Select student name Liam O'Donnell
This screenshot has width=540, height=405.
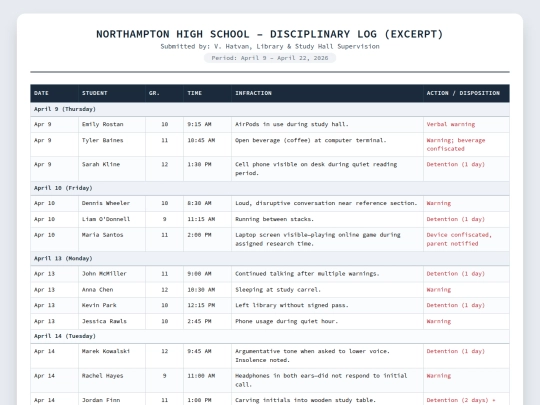(106, 219)
